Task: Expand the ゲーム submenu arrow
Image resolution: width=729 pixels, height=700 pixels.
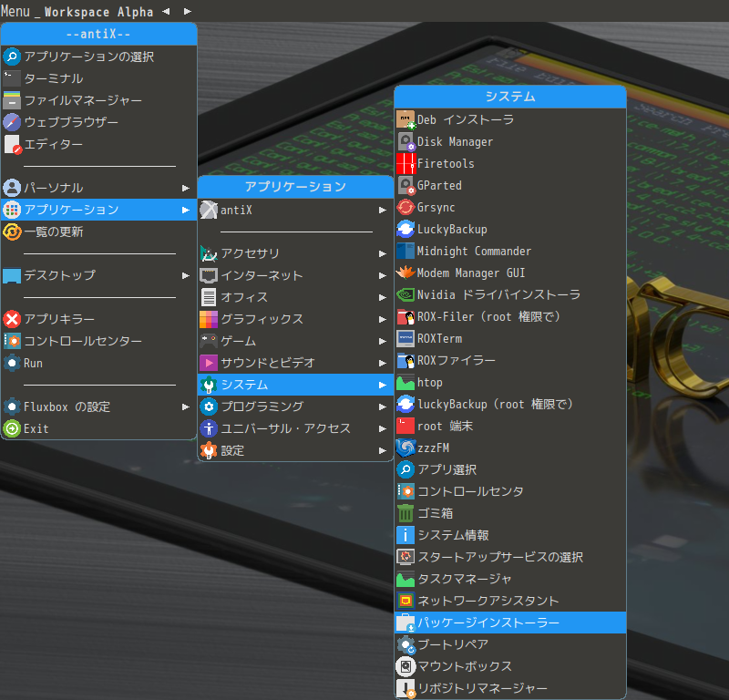Action: tap(382, 341)
